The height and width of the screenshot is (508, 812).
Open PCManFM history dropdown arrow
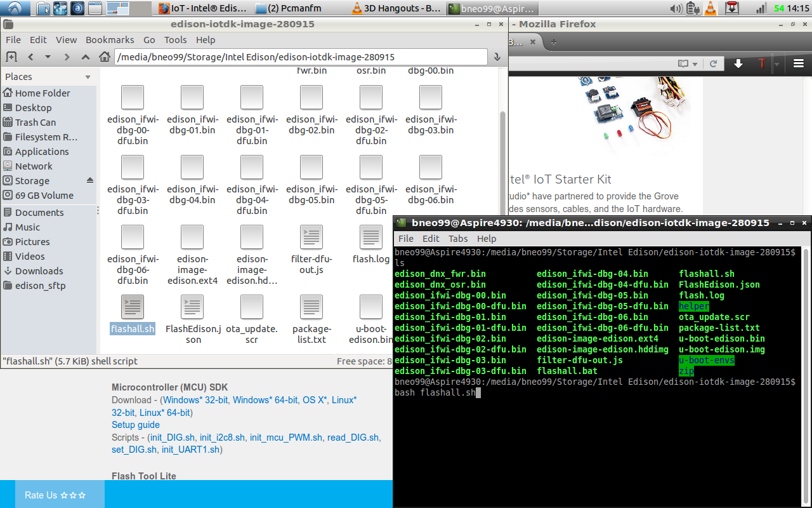48,57
